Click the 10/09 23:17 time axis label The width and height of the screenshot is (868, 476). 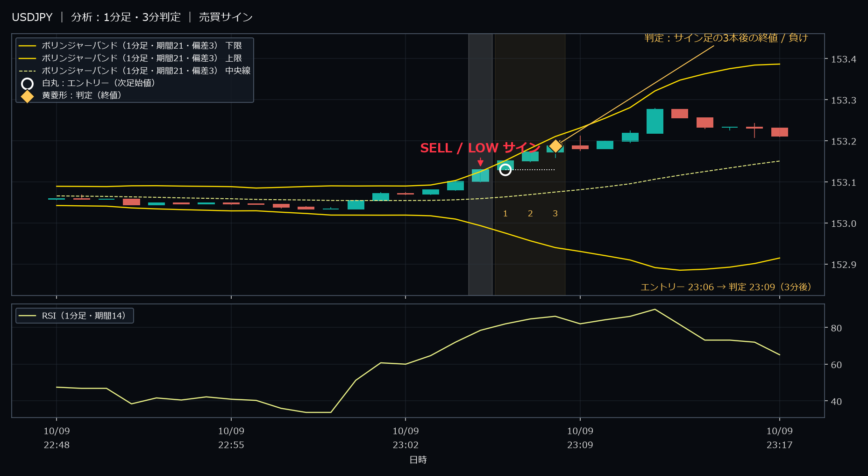point(780,438)
